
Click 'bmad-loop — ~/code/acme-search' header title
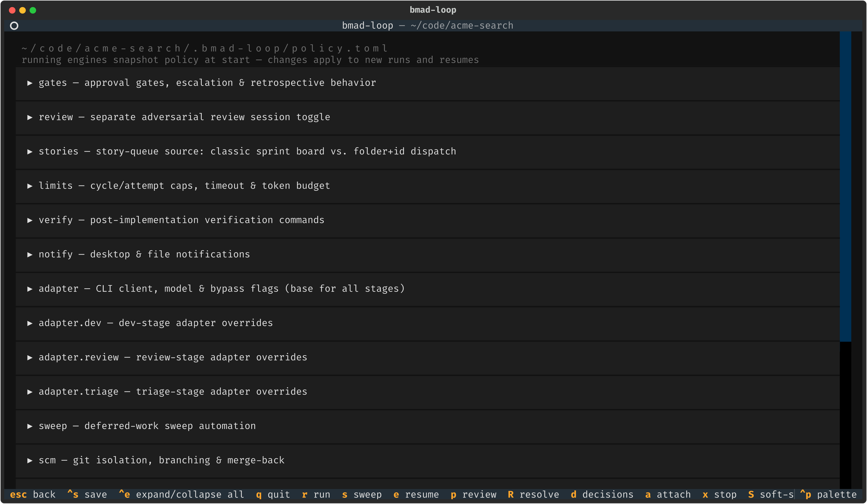[427, 26]
